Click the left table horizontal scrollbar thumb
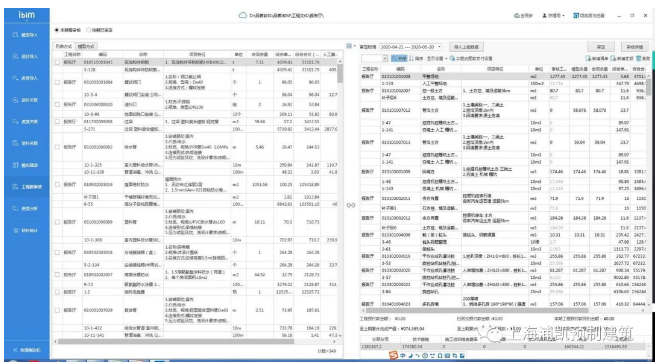This screenshot has height=364, width=660. coord(176,342)
